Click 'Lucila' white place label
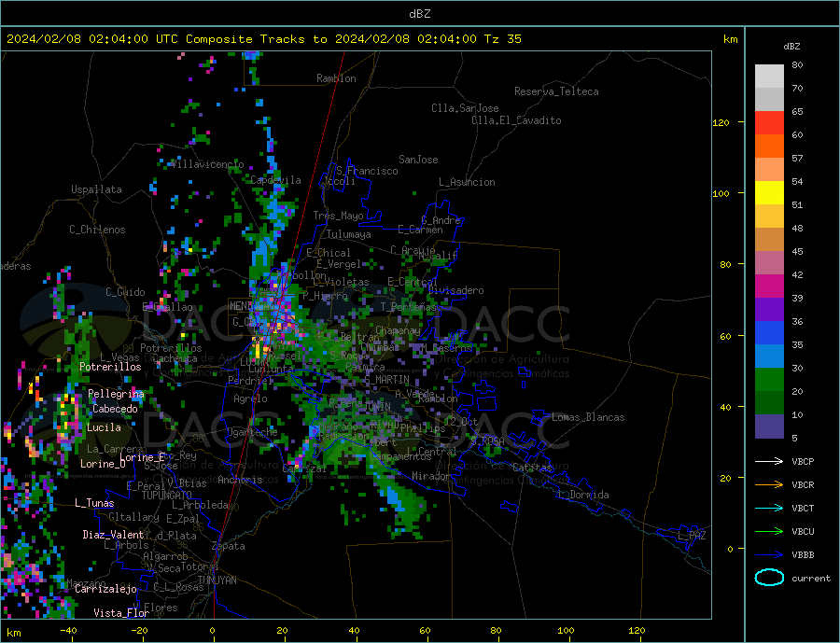 click(104, 427)
